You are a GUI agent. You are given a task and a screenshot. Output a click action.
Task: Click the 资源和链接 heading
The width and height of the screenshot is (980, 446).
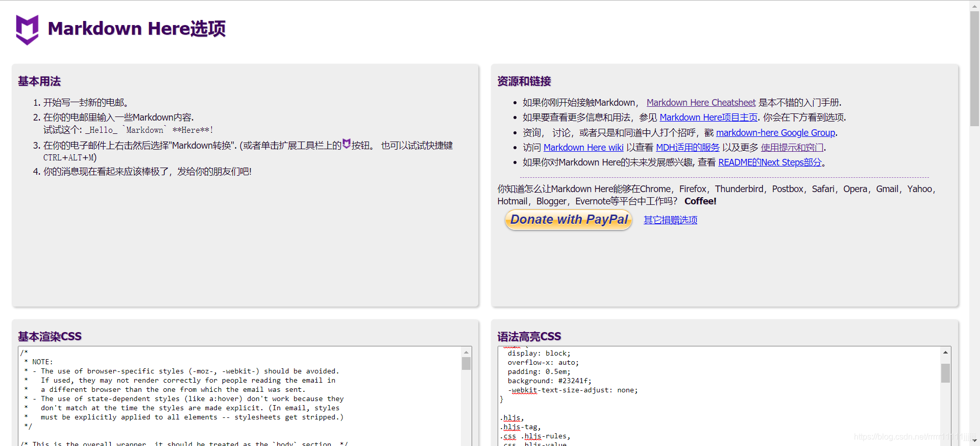pyautogui.click(x=524, y=81)
